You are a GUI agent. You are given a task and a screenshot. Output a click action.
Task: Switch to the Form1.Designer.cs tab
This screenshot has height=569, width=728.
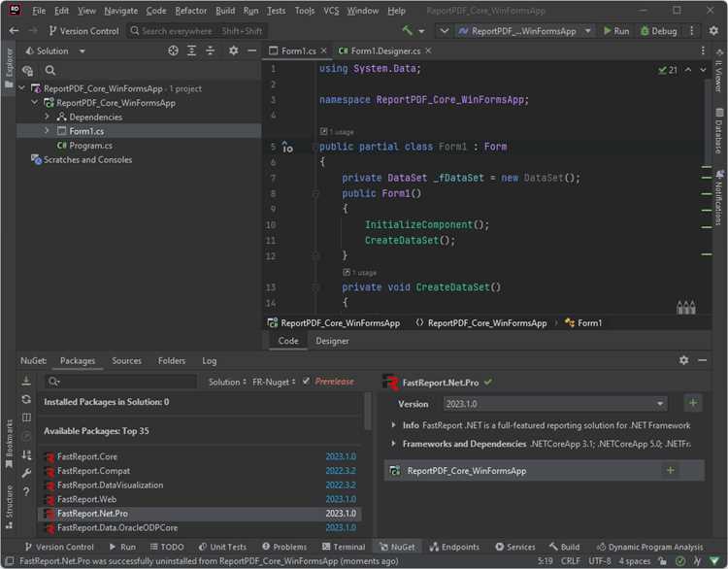(x=385, y=50)
